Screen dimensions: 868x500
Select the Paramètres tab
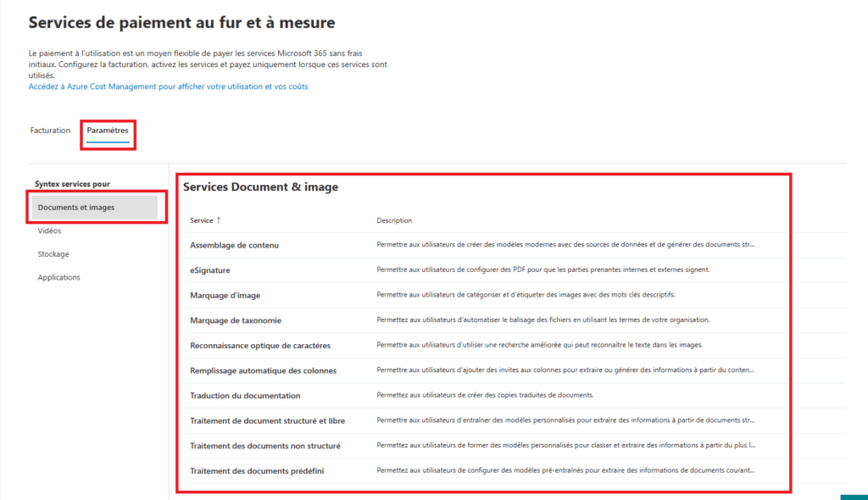(108, 131)
